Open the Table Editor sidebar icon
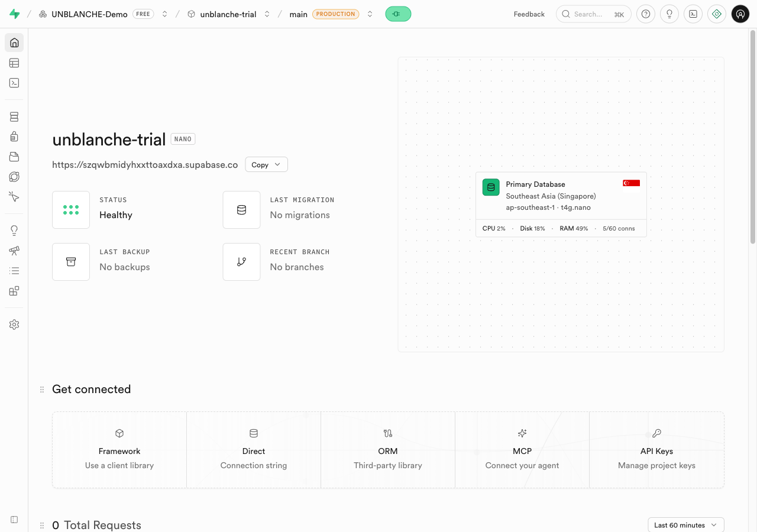The image size is (757, 532). 14,63
